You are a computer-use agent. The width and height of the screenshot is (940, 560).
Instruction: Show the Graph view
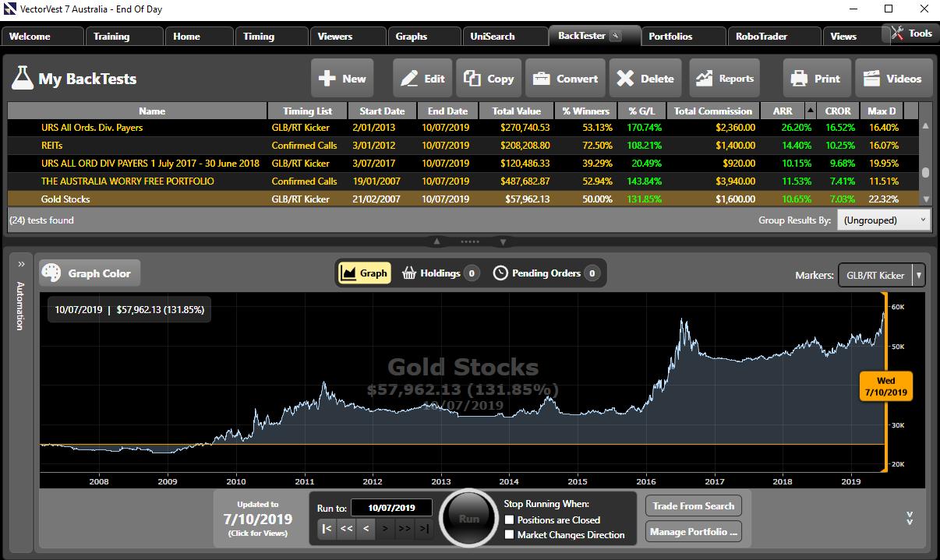364,273
